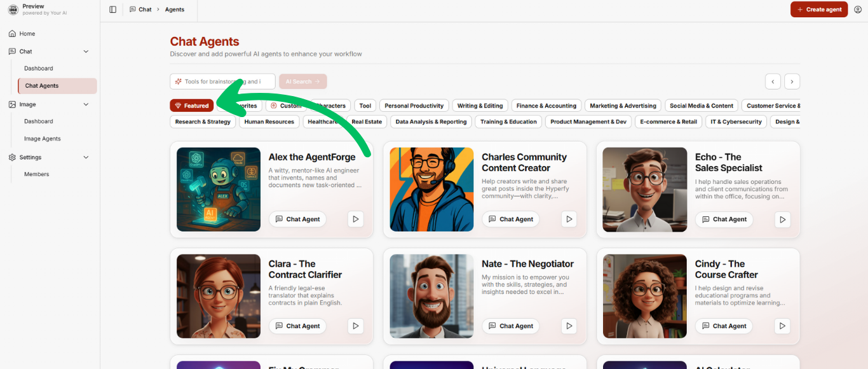868x369 pixels.
Task: Click the Create agent button
Action: pos(819,10)
